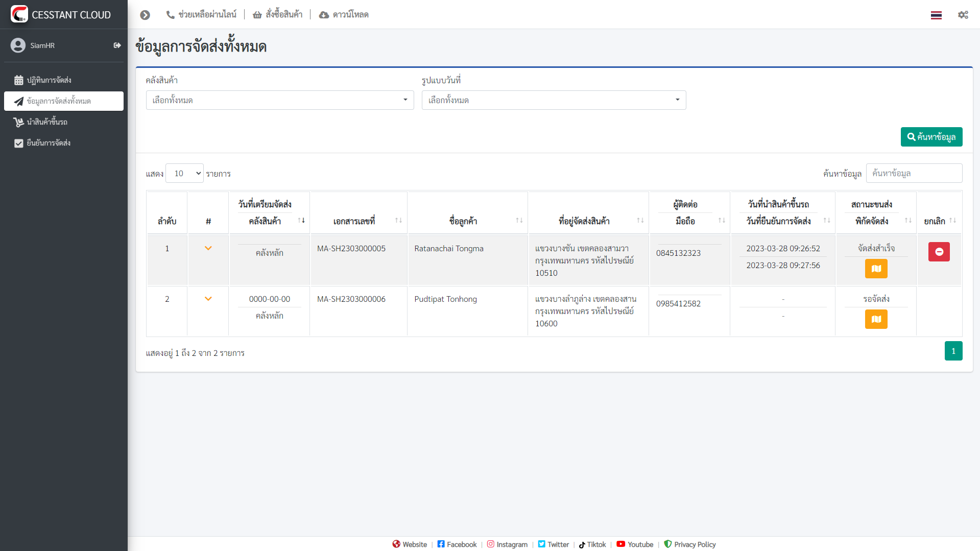Toggle sort on the ยกเลิก column
This screenshot has width=980, height=551.
pos(952,221)
